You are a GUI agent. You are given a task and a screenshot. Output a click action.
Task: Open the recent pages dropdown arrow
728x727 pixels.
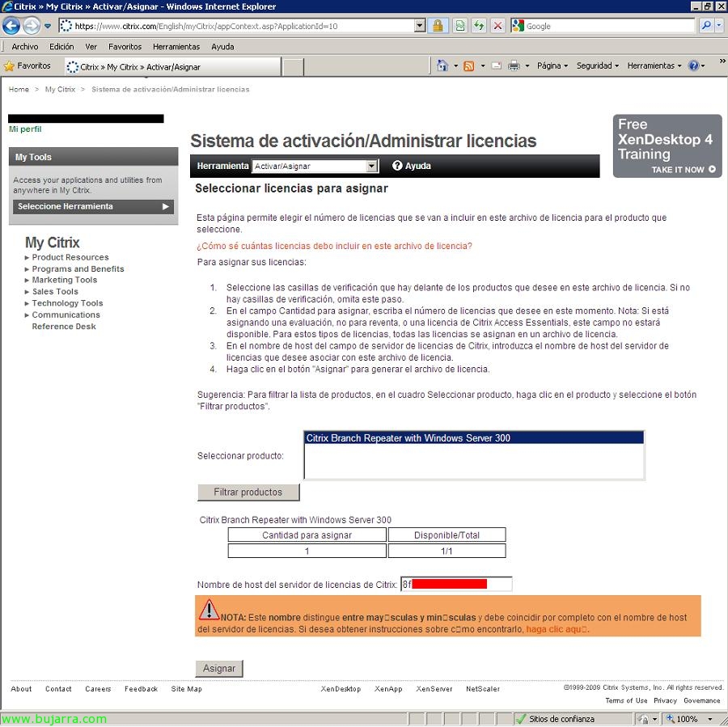point(48,26)
